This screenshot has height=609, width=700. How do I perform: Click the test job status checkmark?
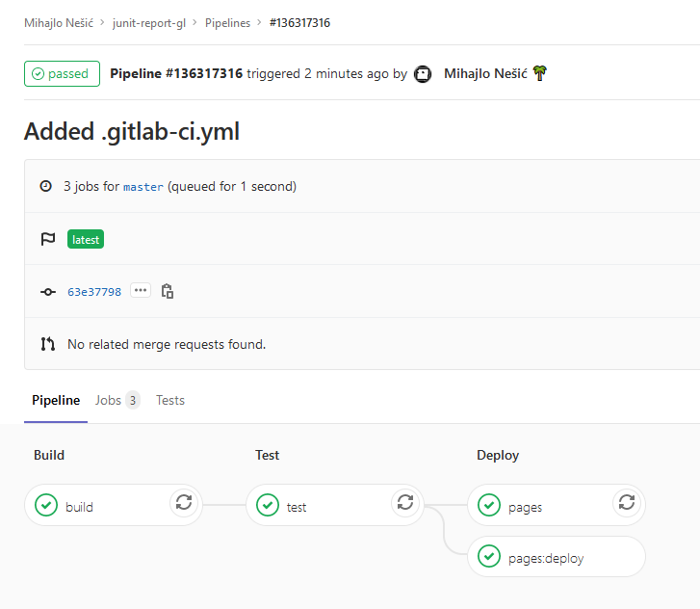point(268,505)
